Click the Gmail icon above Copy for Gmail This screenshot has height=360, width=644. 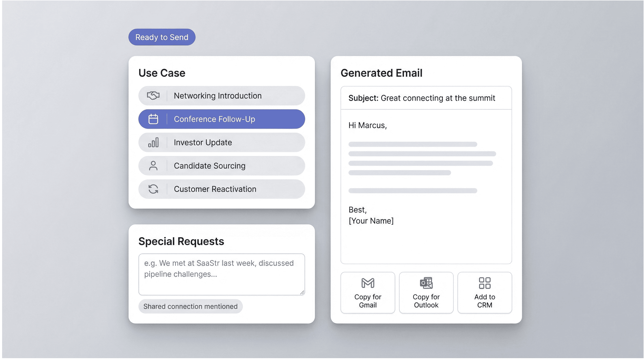[368, 283]
